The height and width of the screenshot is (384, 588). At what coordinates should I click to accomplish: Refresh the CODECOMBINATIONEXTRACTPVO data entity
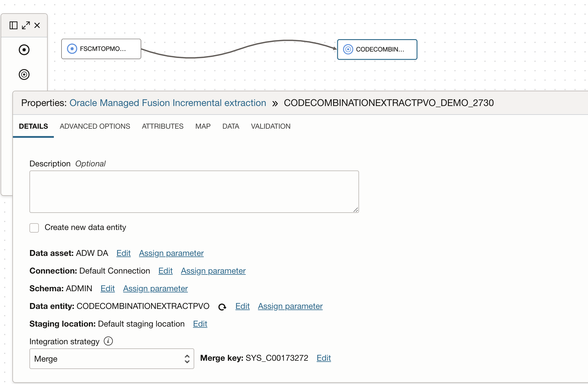(222, 307)
